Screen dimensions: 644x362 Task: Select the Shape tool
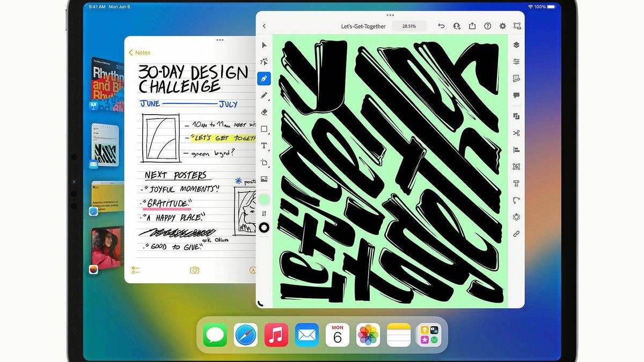[x=264, y=129]
